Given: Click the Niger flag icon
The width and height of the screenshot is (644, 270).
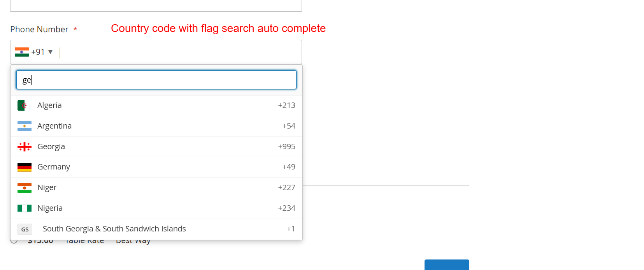Looking at the screenshot, I should pos(25,188).
